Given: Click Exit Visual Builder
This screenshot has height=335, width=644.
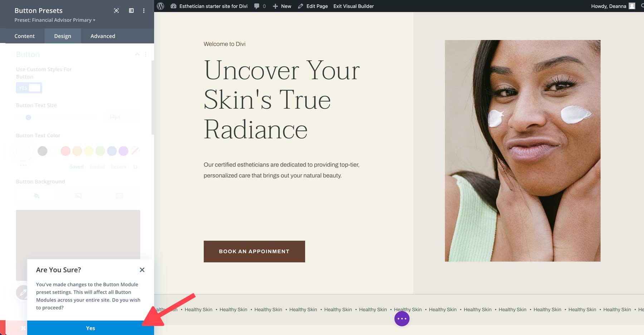Looking at the screenshot, I should [353, 6].
